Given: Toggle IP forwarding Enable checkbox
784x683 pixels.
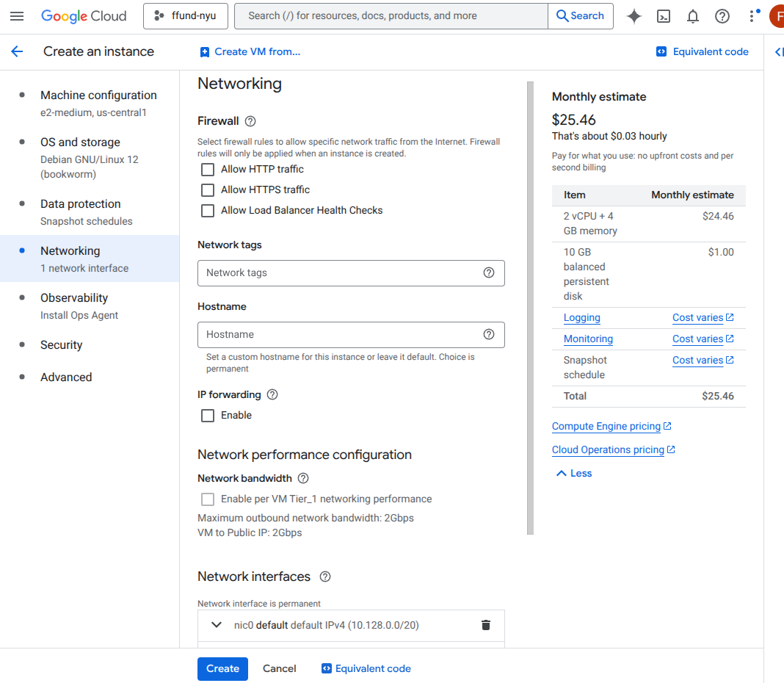Looking at the screenshot, I should (208, 416).
